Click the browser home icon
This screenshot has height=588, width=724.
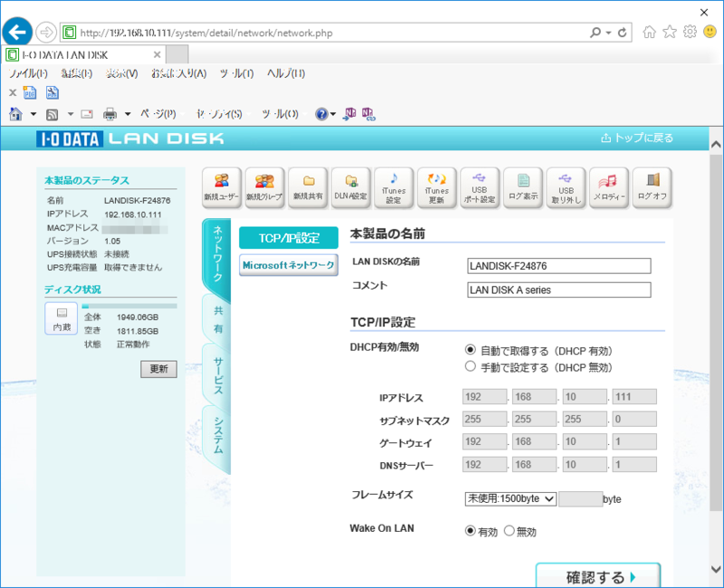coord(649,32)
